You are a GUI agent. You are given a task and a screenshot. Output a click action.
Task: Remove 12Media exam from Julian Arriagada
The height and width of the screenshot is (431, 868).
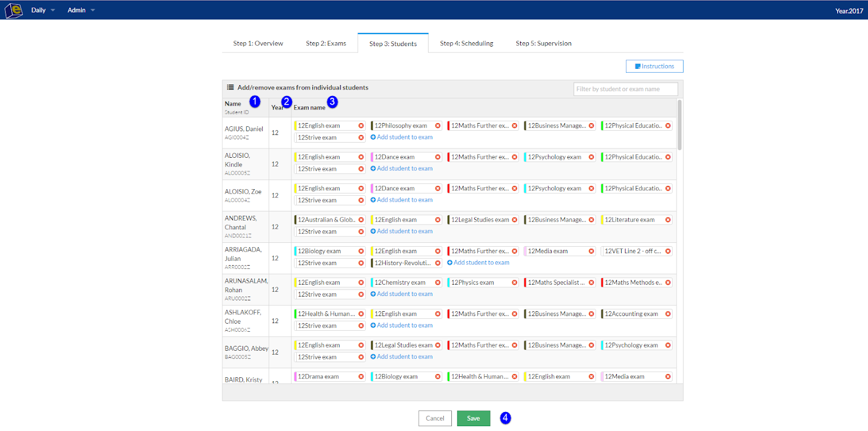tap(591, 252)
